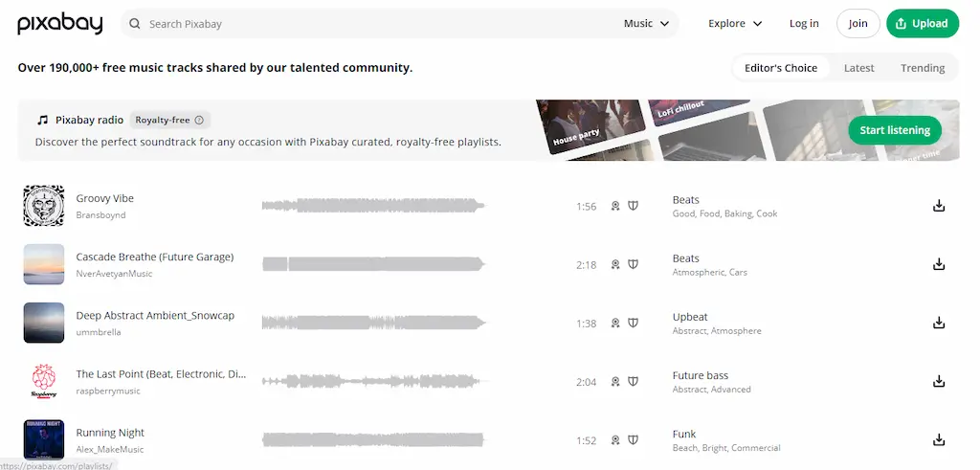
Task: Click Start listening button
Action: (895, 130)
